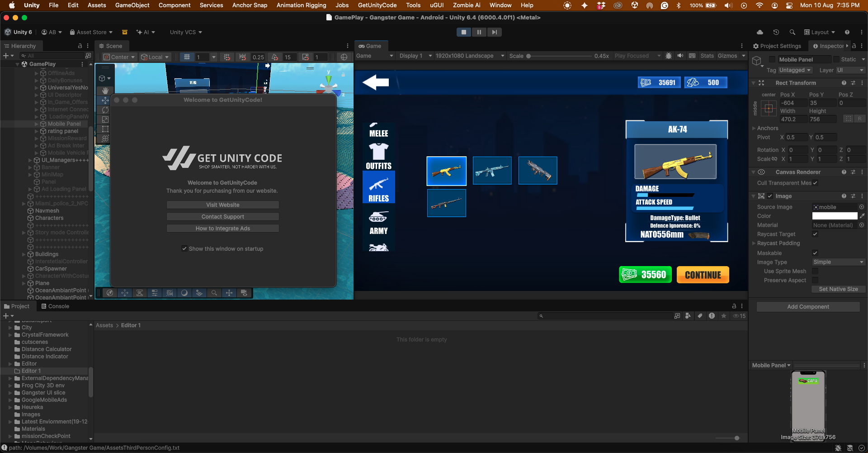Expand Mobile Panel in Hierarchy

[x=37, y=124]
